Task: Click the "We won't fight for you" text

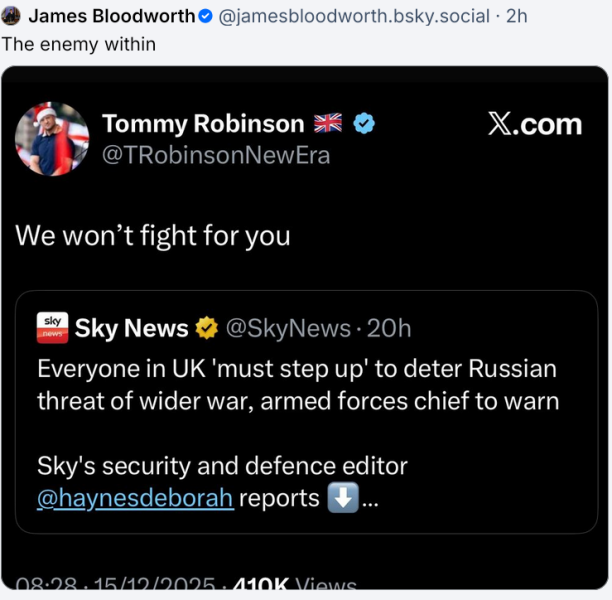Action: pos(153,236)
